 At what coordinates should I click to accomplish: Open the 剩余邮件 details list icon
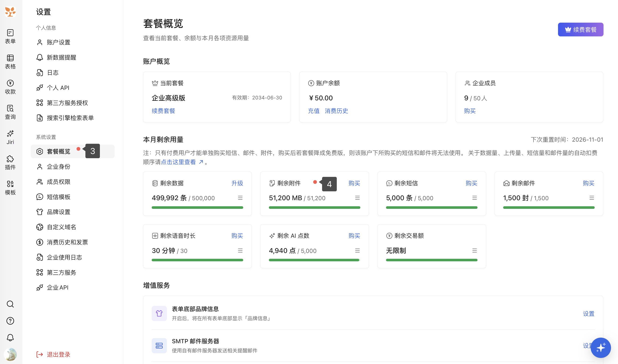click(x=591, y=198)
